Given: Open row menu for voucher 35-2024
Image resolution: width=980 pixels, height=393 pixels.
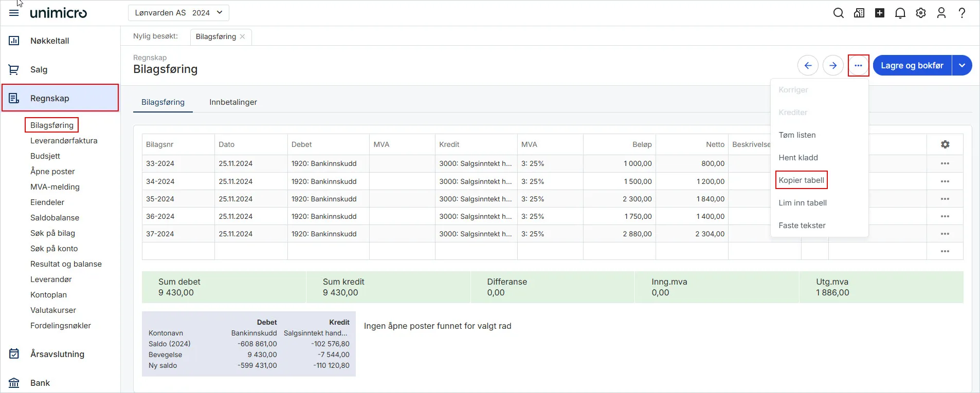Looking at the screenshot, I should 945,199.
